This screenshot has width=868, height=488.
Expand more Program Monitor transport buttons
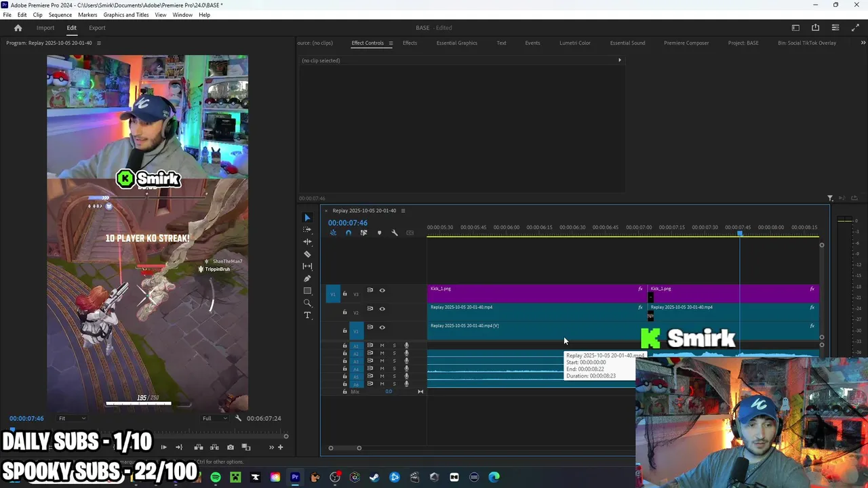271,447
